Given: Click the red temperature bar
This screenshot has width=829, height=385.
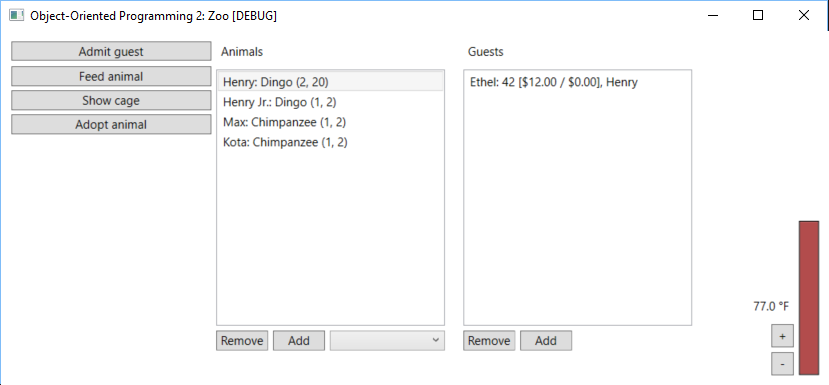Looking at the screenshot, I should tap(809, 298).
